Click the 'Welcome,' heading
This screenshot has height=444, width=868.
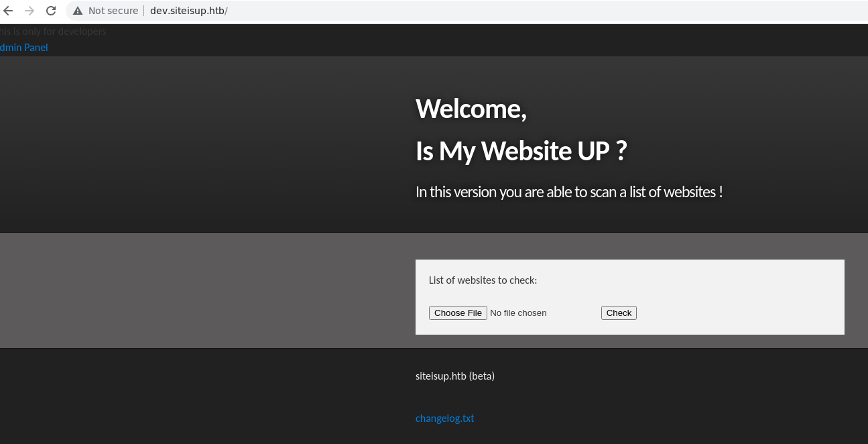point(471,109)
